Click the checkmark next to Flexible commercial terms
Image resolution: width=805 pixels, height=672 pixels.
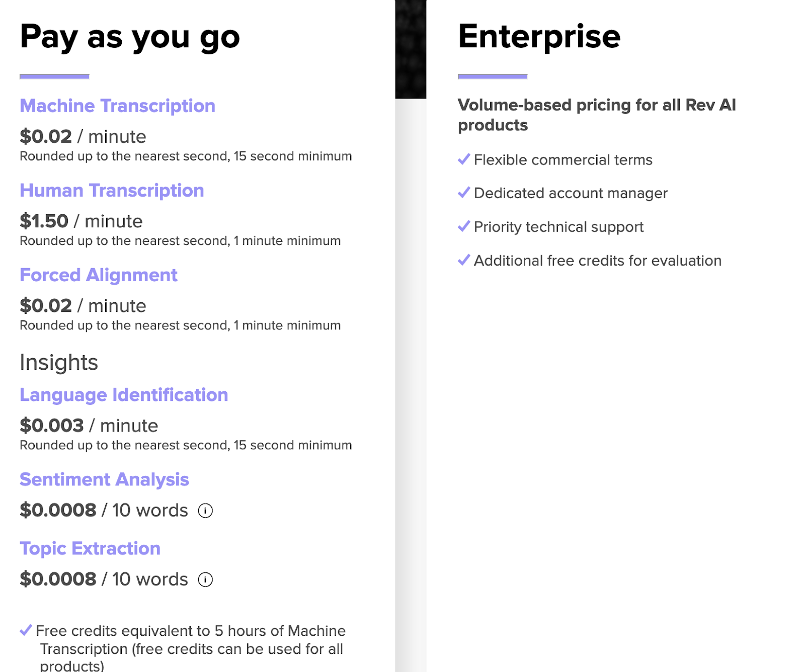[x=464, y=159]
